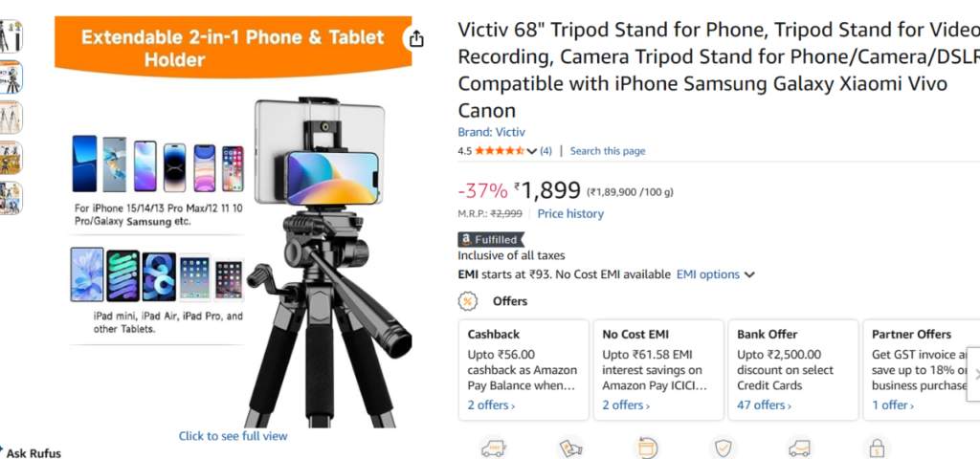Screen dimensions: 980x459
Task: Click the returnable box icon
Action: coord(647,448)
